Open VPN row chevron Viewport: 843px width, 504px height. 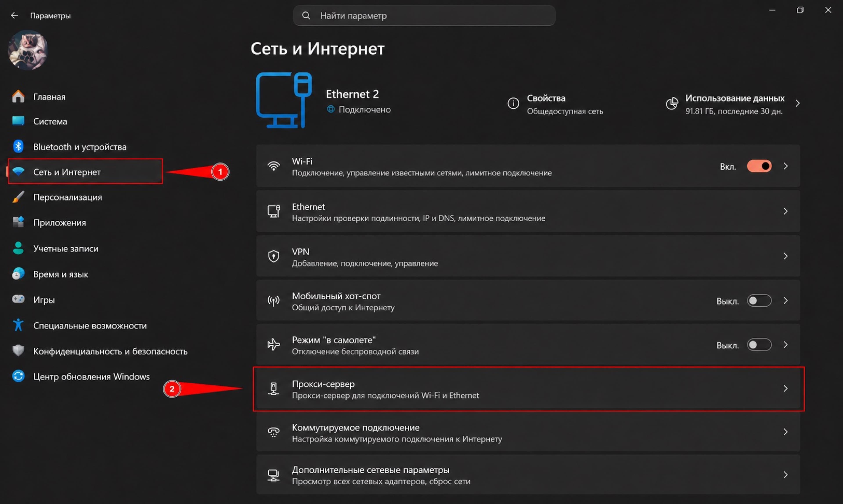[785, 256]
